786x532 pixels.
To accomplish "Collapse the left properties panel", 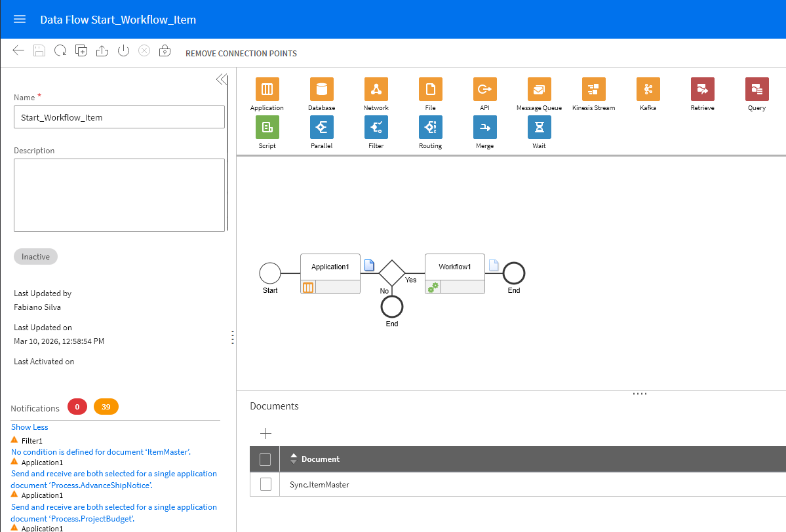I will click(x=222, y=79).
